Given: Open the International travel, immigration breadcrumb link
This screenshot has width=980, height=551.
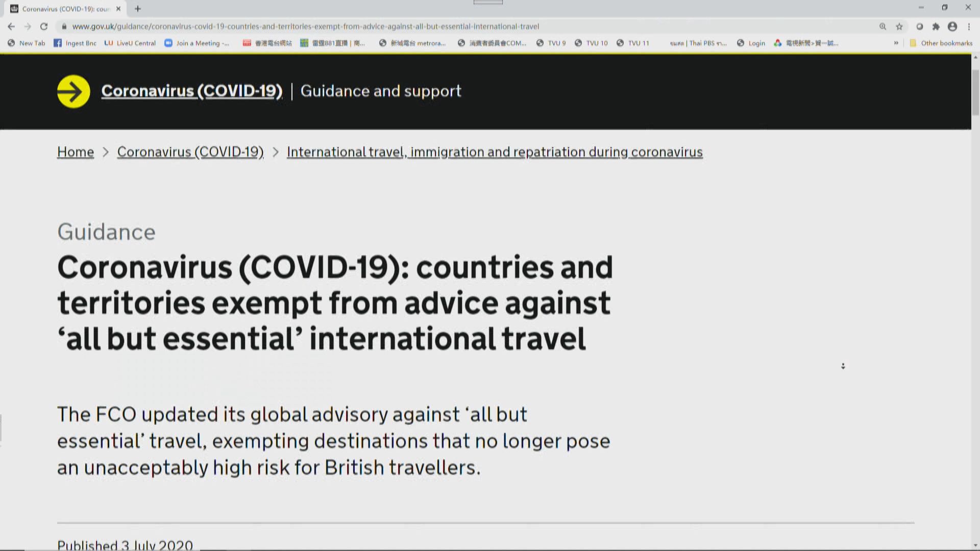Looking at the screenshot, I should (494, 152).
